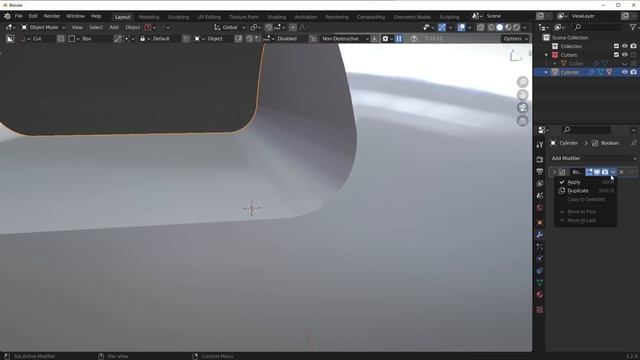Open the Render menu

tap(52, 16)
